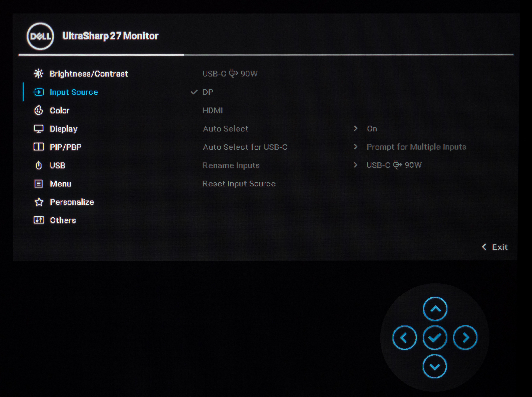Click the Display monitor icon
Viewport: 532px width, 397px height.
coord(39,129)
